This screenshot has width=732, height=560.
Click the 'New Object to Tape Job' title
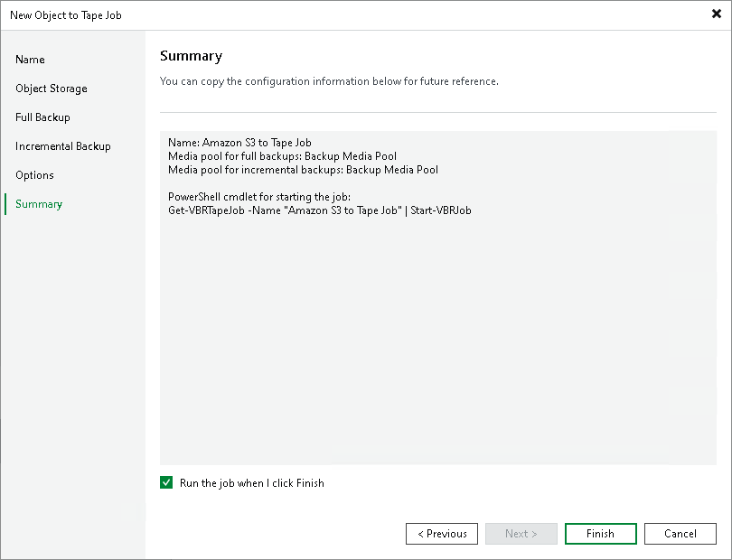66,15
